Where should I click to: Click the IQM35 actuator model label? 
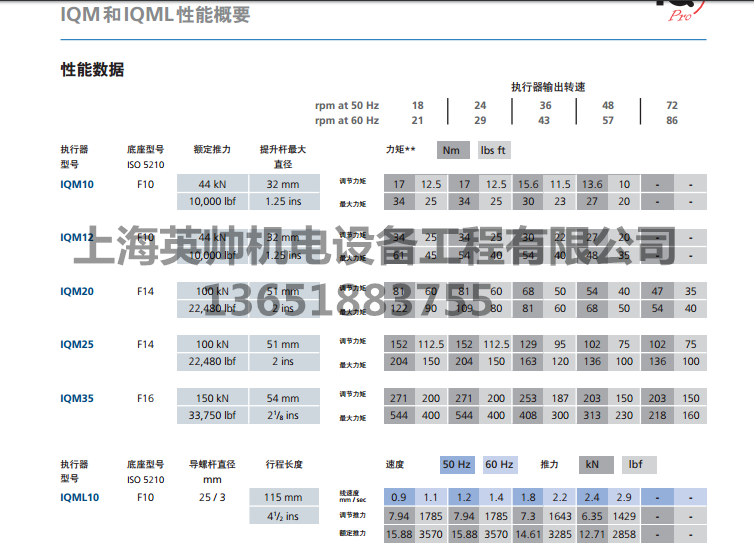76,398
